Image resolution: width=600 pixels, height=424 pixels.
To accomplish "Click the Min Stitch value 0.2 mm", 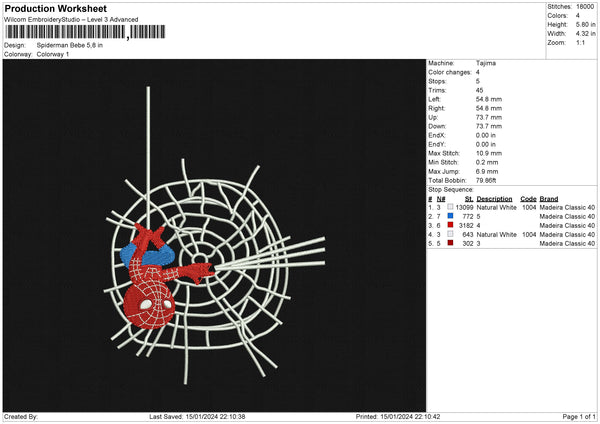I will (487, 162).
